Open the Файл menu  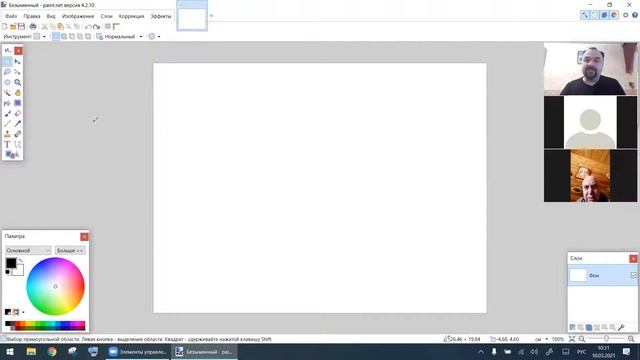(11, 16)
